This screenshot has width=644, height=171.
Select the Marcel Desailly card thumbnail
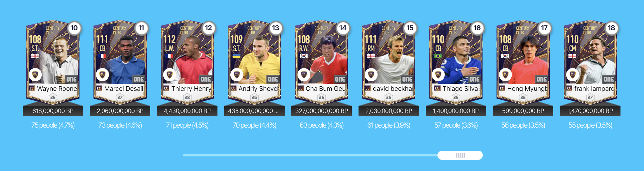[120, 62]
